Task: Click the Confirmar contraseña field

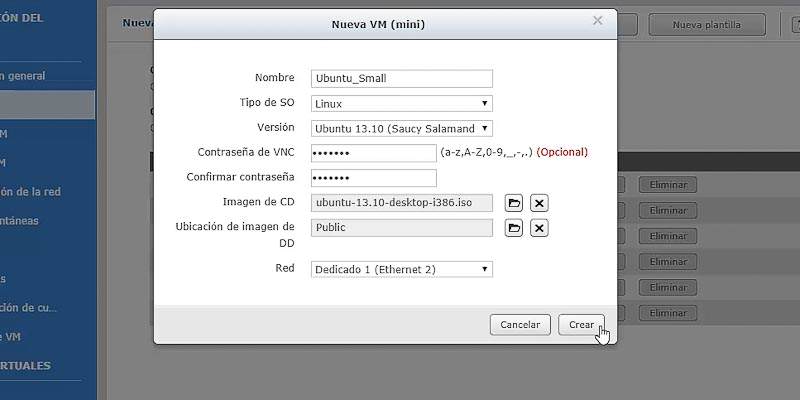Action: click(x=373, y=178)
